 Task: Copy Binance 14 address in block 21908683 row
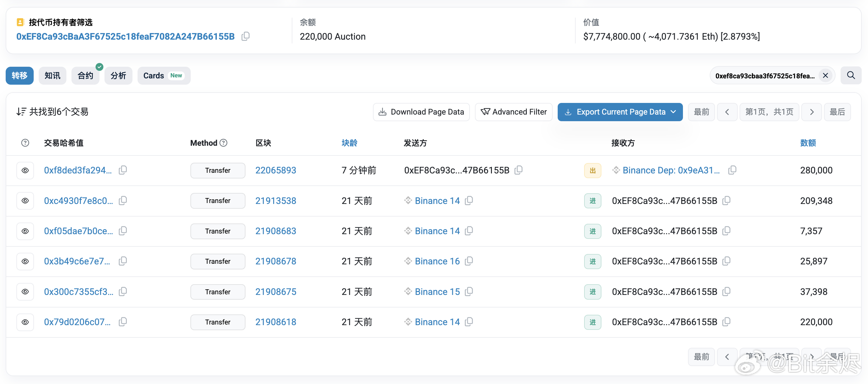click(469, 231)
